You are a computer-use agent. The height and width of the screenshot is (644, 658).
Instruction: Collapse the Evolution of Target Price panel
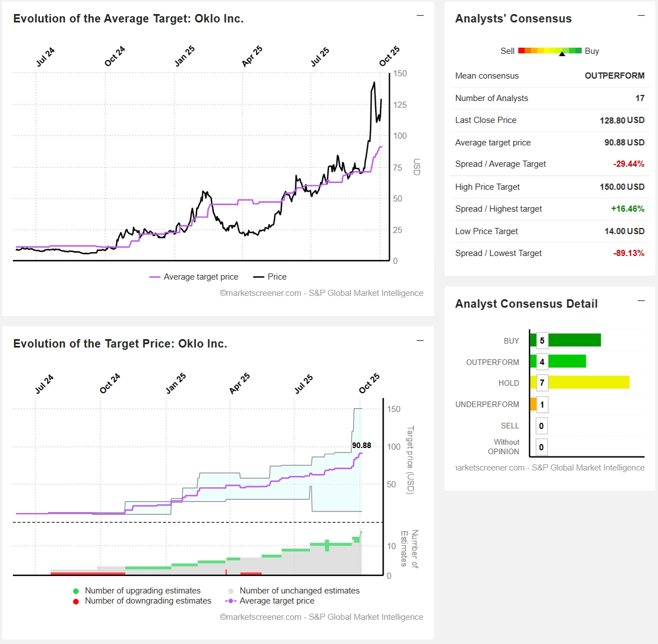pyautogui.click(x=420, y=341)
